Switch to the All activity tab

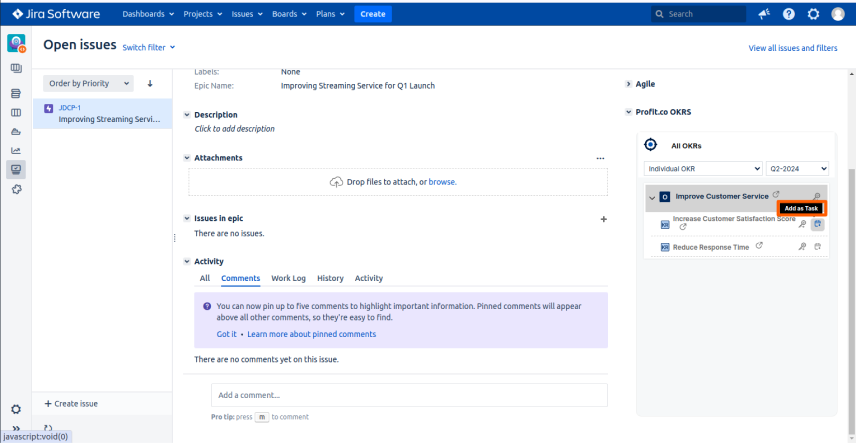[x=205, y=278]
